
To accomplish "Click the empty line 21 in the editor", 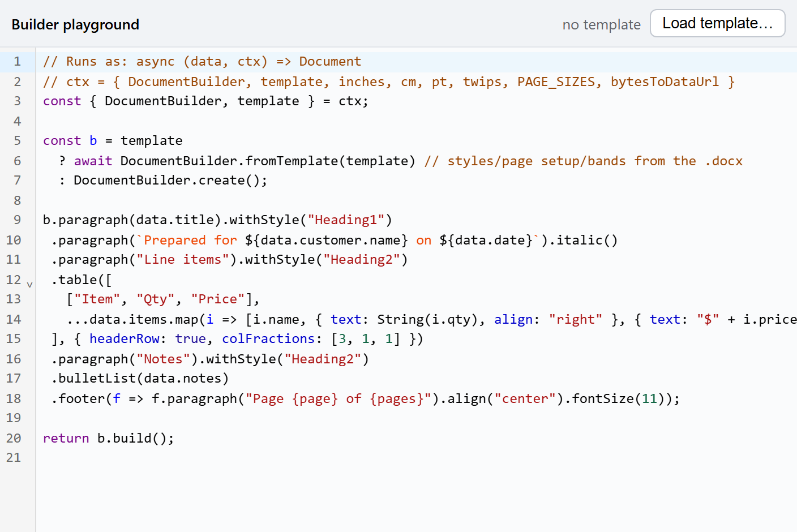I will coord(416,457).
